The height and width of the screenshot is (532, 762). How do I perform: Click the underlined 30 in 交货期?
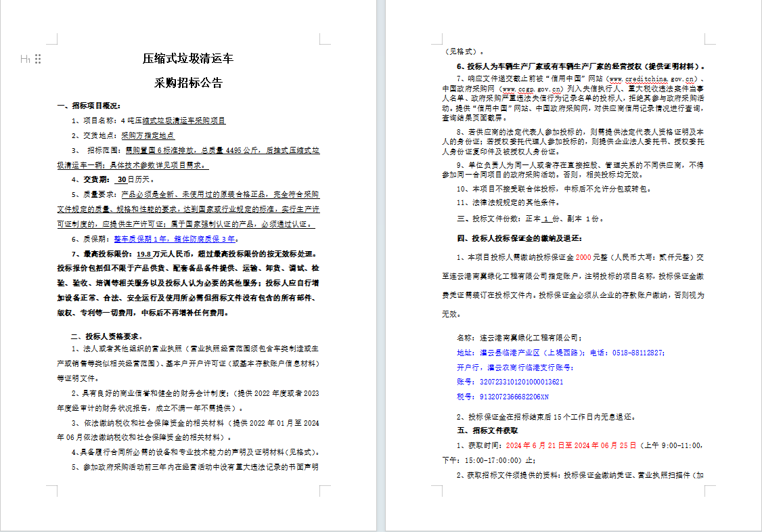[x=121, y=180]
